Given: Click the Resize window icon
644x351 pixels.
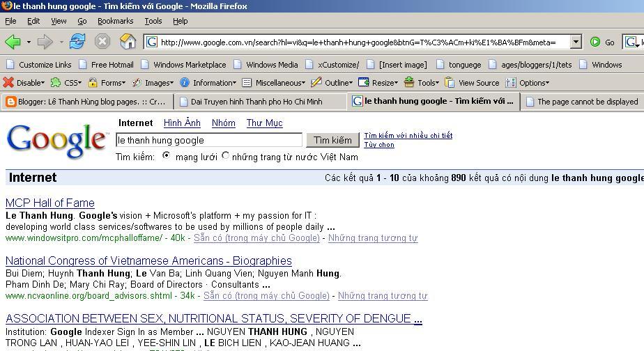Looking at the screenshot, I should pos(364,82).
